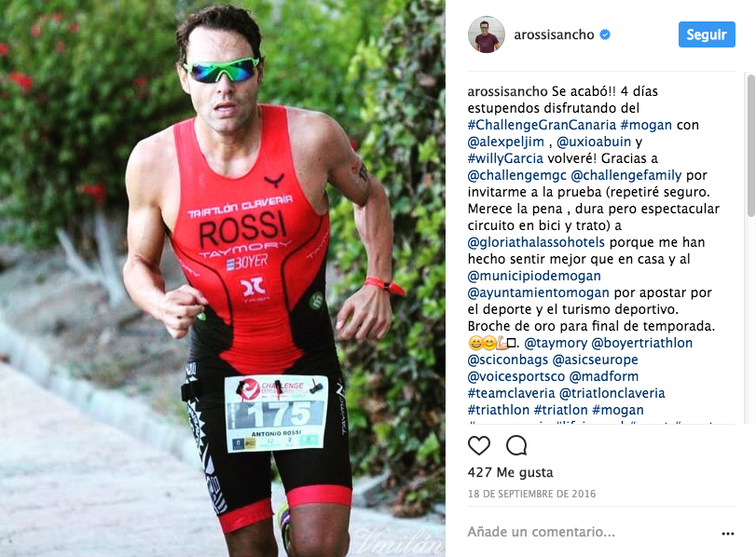Screen dimensions: 756x557
Task: Visit @alexpeljim mentioned profile
Action: (506, 142)
